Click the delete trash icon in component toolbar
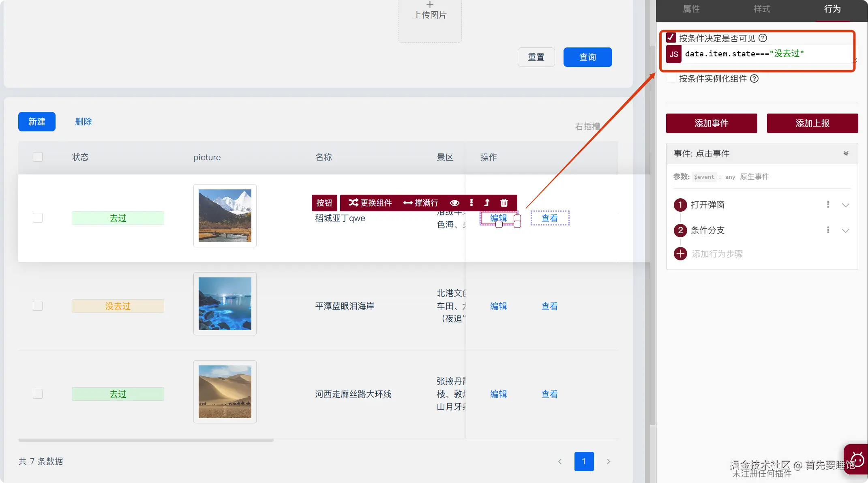The image size is (868, 483). point(504,203)
